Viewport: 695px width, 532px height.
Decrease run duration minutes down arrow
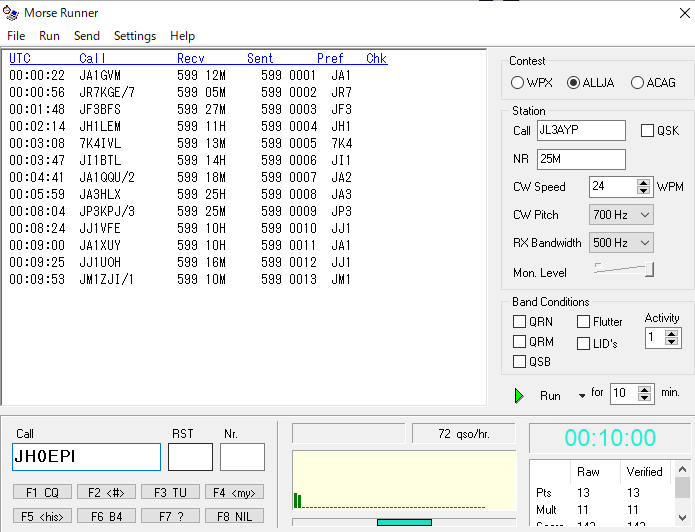click(644, 397)
